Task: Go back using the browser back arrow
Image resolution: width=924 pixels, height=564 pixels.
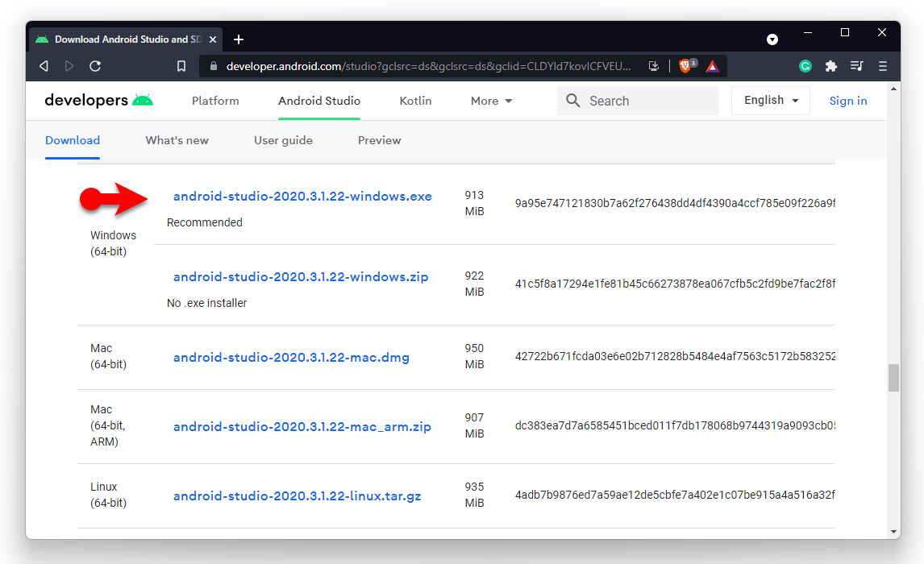Action: pos(44,66)
